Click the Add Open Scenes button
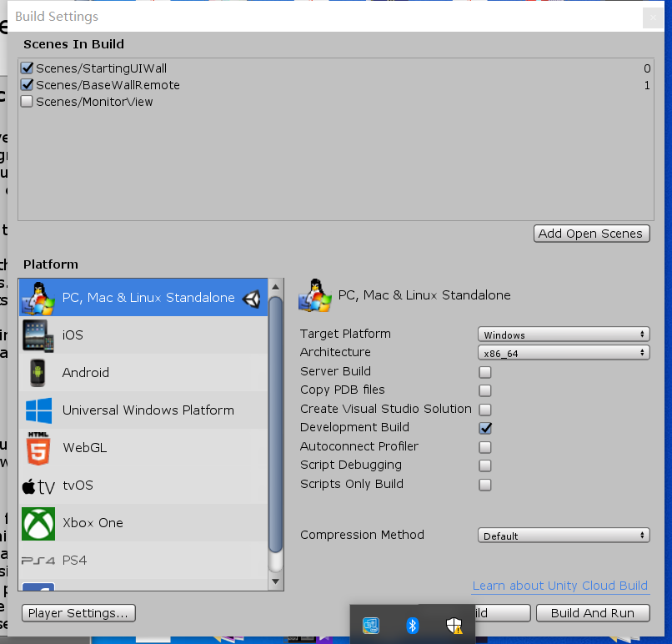The image size is (672, 644). [591, 234]
